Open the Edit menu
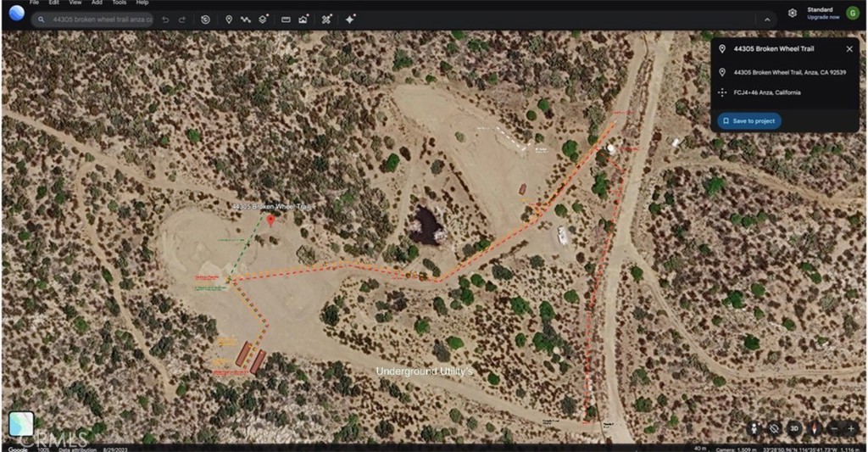The image size is (868, 452). [53, 3]
